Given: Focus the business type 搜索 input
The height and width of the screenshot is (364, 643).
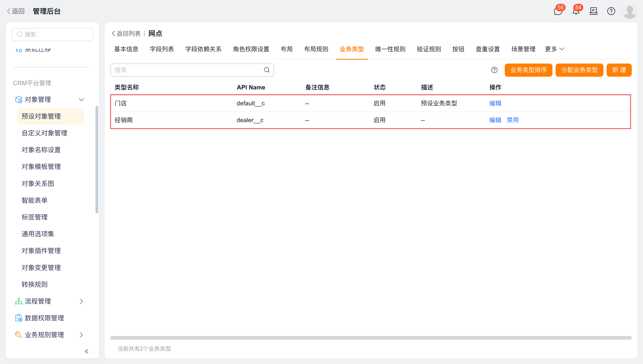Looking at the screenshot, I should click(192, 70).
